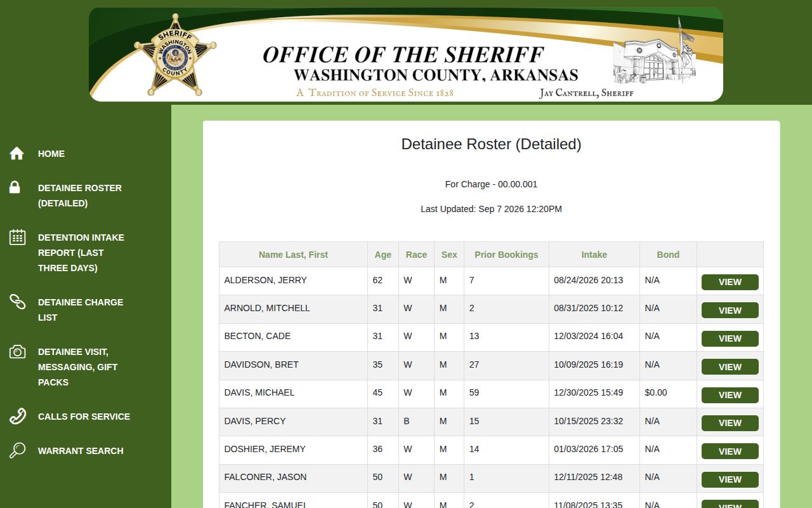This screenshot has height=508, width=812.
Task: Click the phone Calls For Service icon
Action: coord(17,417)
